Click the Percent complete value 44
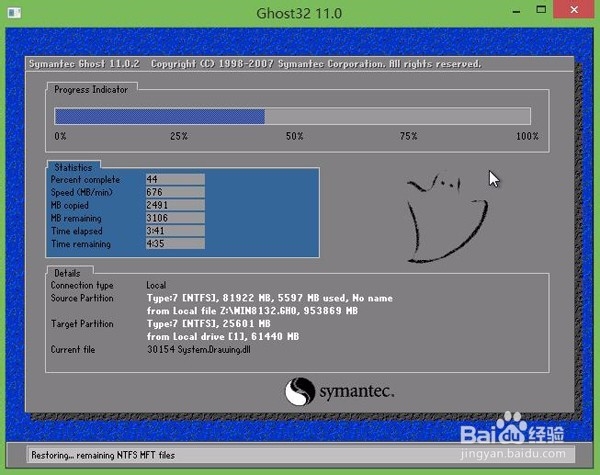Screen dimensions: 600x475 point(175,179)
